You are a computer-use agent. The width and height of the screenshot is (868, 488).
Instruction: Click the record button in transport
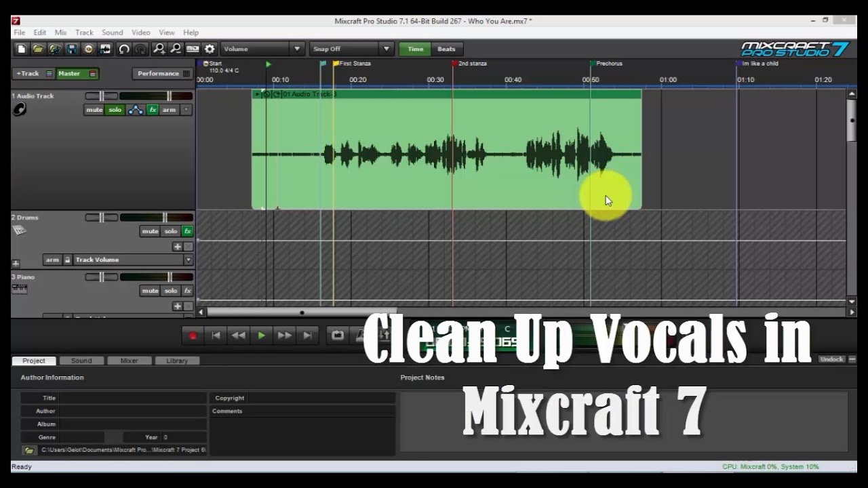(193, 335)
